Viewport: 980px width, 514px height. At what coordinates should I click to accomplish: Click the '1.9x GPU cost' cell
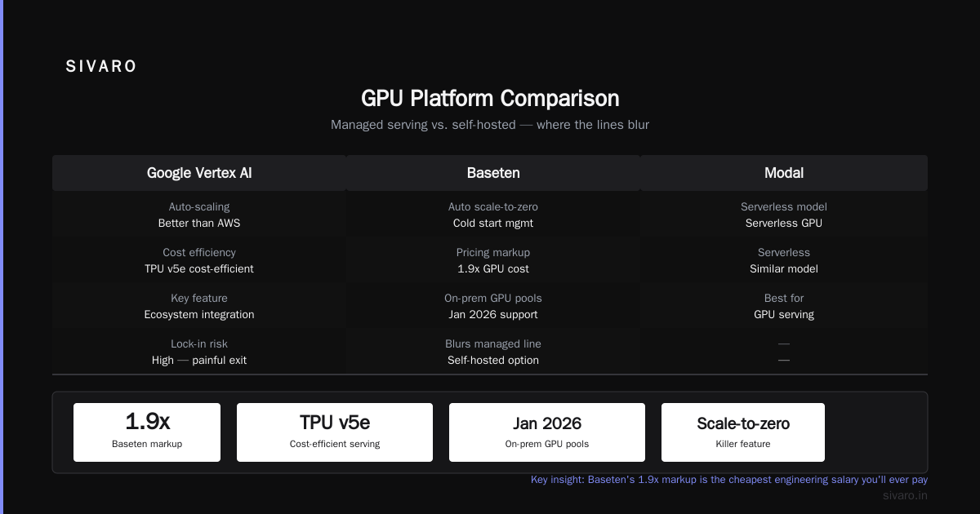(493, 268)
